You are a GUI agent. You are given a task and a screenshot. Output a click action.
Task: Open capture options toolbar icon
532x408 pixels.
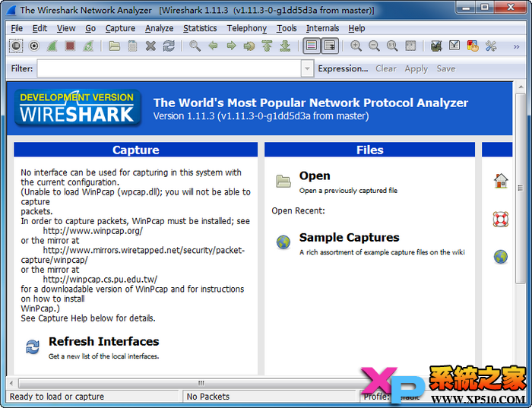click(34, 46)
